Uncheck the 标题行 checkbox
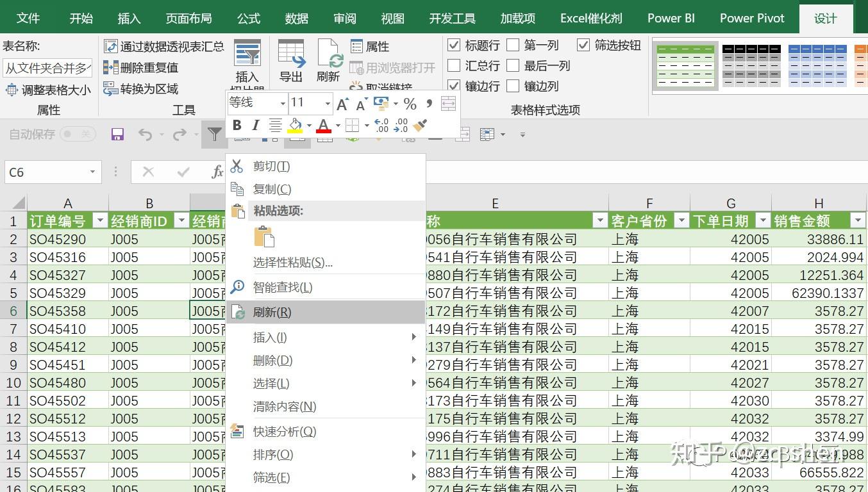 (x=454, y=45)
